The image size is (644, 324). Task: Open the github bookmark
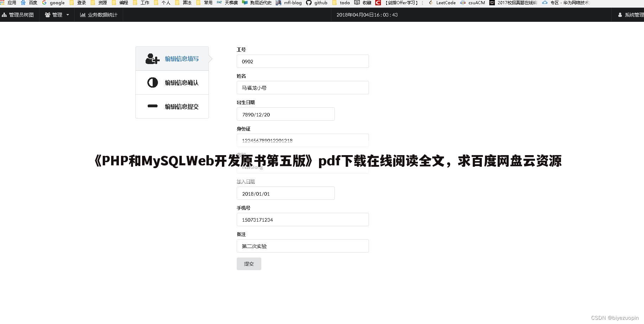pyautogui.click(x=317, y=3)
